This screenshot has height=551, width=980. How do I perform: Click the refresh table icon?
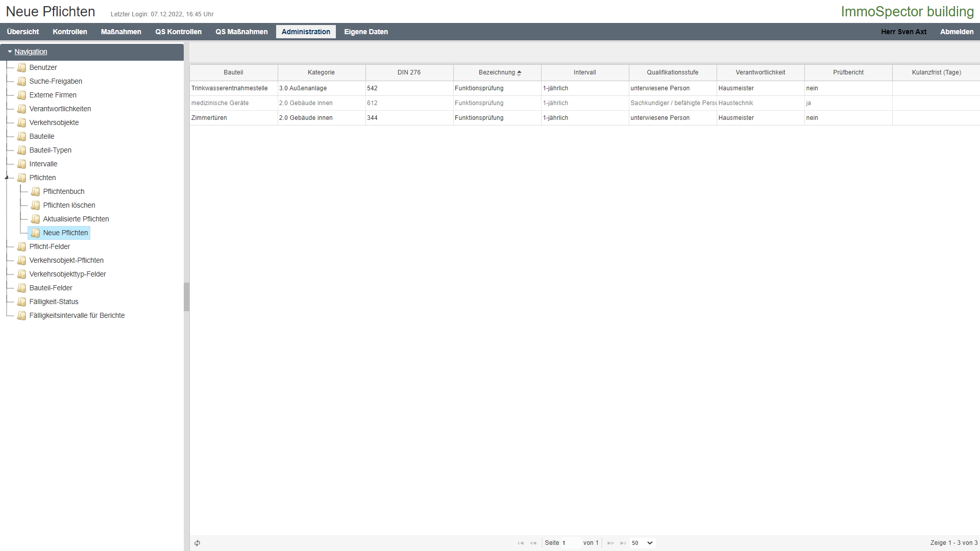197,543
